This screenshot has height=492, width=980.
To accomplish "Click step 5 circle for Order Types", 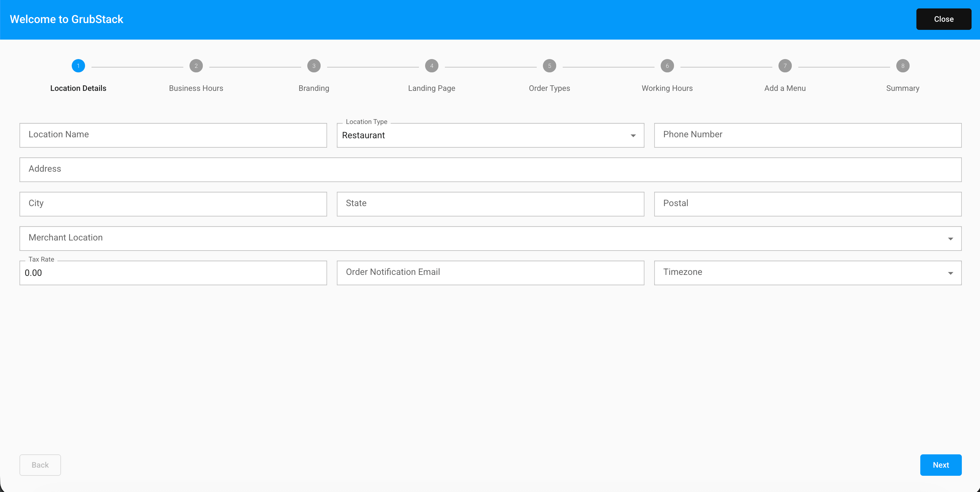I will pyautogui.click(x=549, y=66).
